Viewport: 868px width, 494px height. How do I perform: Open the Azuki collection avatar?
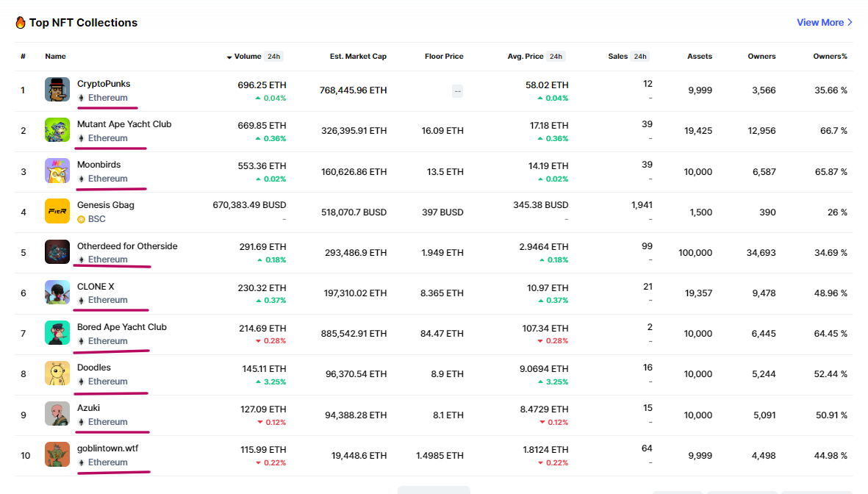point(57,414)
